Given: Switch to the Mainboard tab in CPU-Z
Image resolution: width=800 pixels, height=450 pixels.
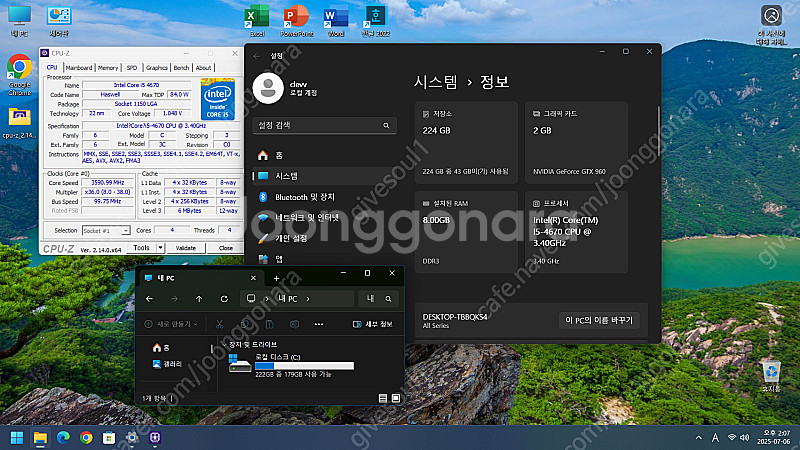Looking at the screenshot, I should coord(79,68).
